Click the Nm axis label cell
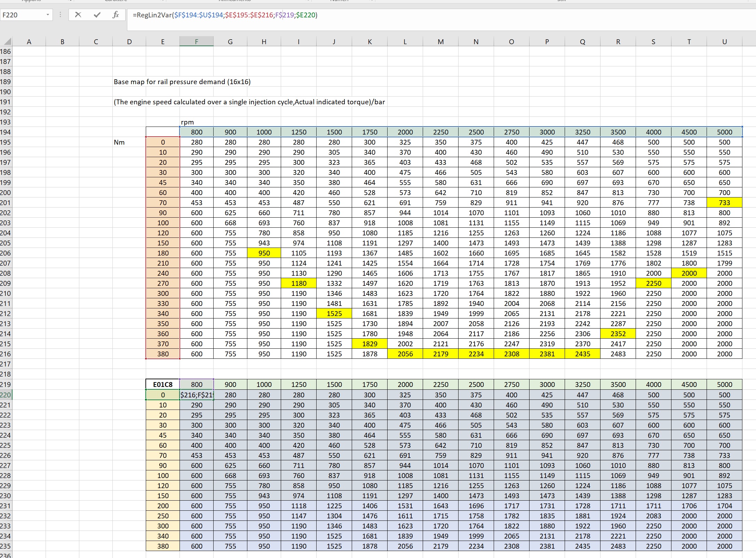 pyautogui.click(x=119, y=142)
